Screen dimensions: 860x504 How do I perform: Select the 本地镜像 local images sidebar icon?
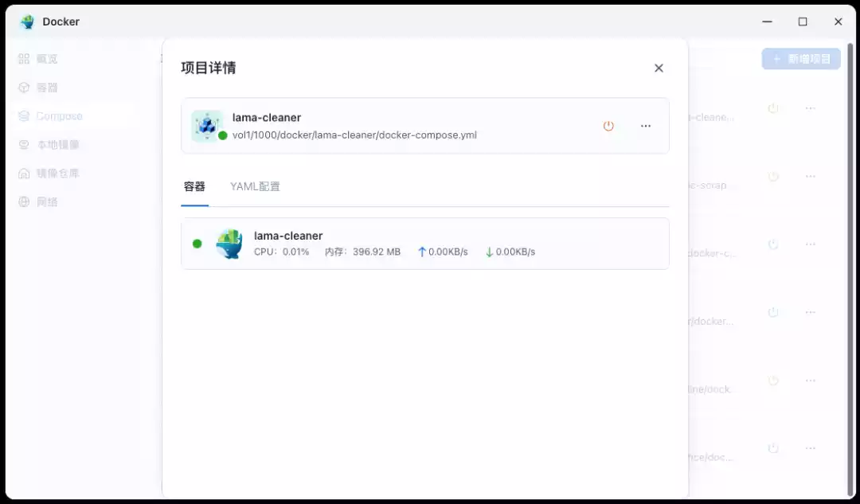[23, 144]
